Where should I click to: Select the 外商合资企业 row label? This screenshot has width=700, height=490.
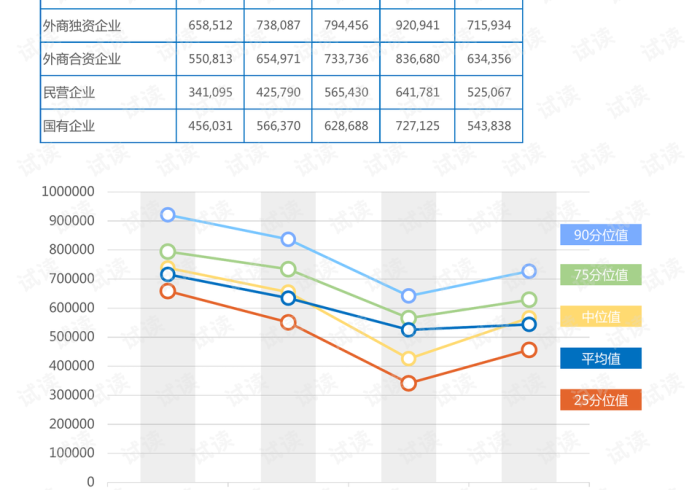pos(82,59)
